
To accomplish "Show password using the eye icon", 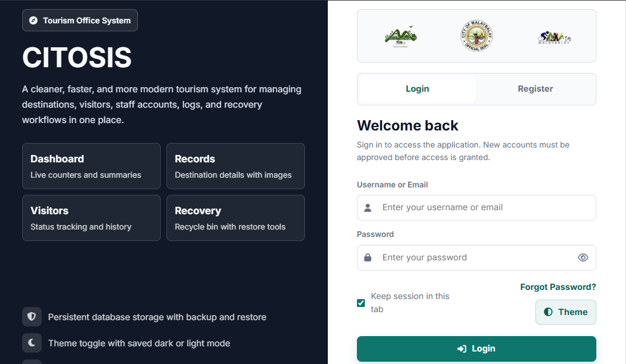I will click(583, 257).
